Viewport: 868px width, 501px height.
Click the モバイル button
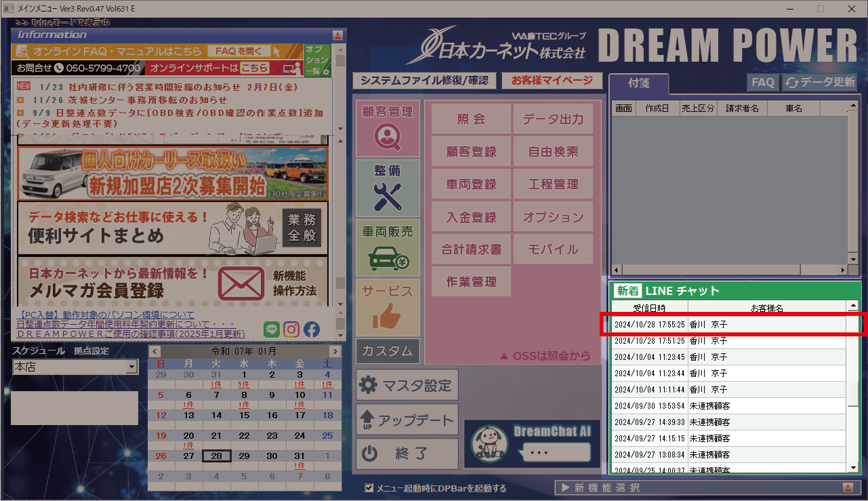coord(553,249)
